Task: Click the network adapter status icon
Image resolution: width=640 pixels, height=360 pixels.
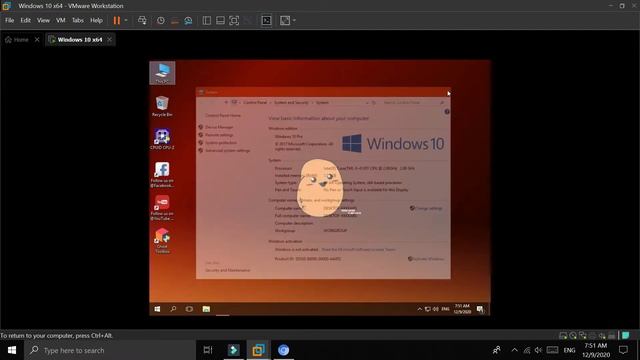Action: tap(583, 336)
